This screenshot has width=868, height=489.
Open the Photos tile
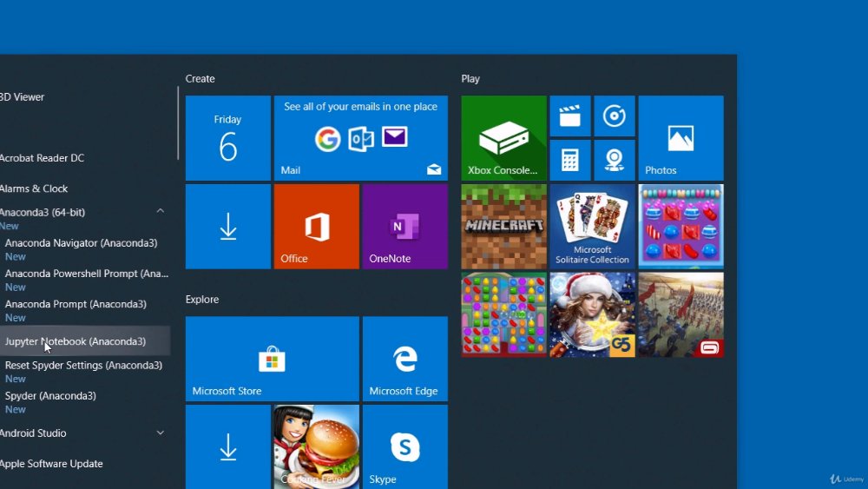[x=681, y=138]
